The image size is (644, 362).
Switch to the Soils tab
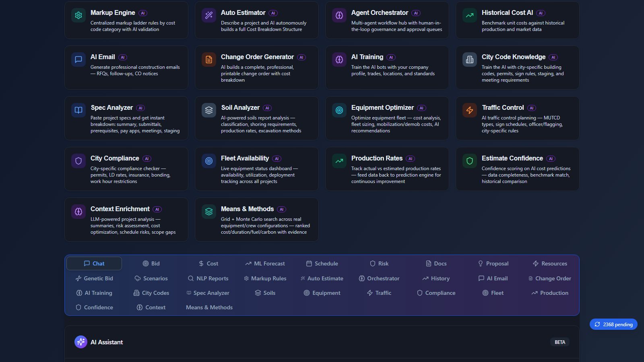(265, 293)
